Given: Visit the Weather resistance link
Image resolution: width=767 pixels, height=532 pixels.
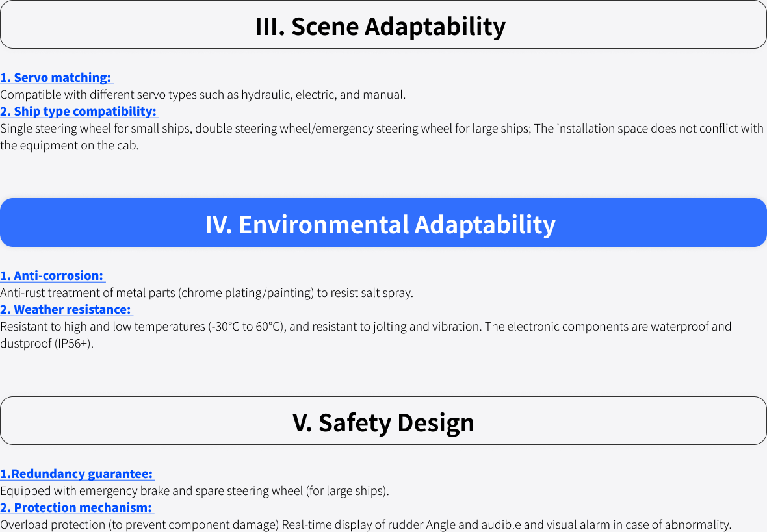Looking at the screenshot, I should coord(66,309).
